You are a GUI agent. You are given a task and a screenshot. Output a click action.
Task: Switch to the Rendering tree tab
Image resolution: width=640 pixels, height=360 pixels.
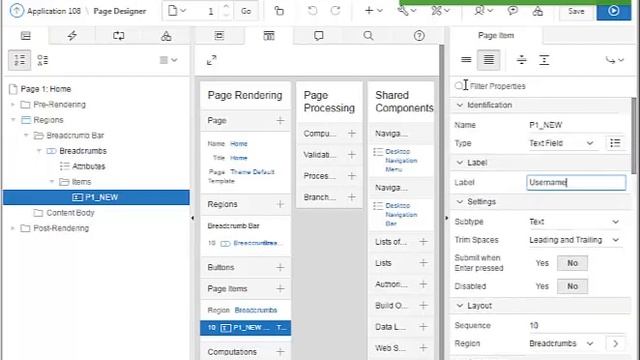(25, 36)
